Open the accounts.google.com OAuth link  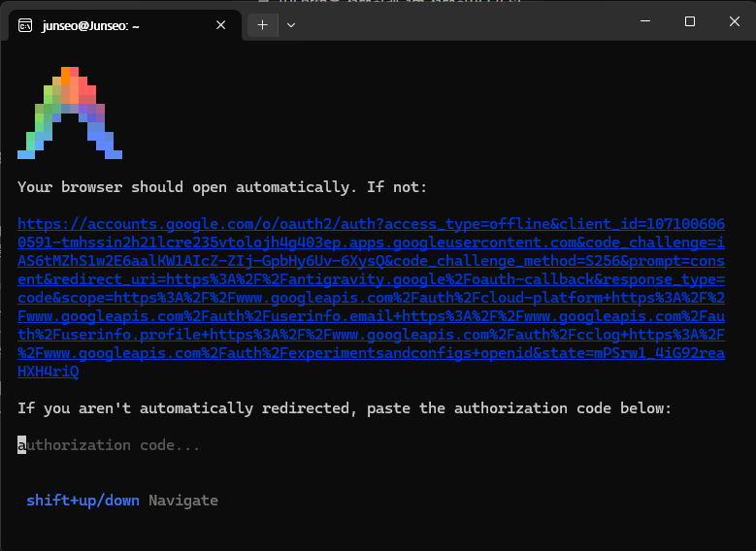[372, 298]
